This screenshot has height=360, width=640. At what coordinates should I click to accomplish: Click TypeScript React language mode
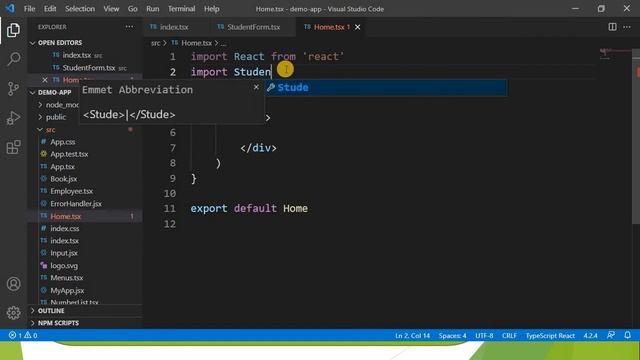click(x=550, y=336)
